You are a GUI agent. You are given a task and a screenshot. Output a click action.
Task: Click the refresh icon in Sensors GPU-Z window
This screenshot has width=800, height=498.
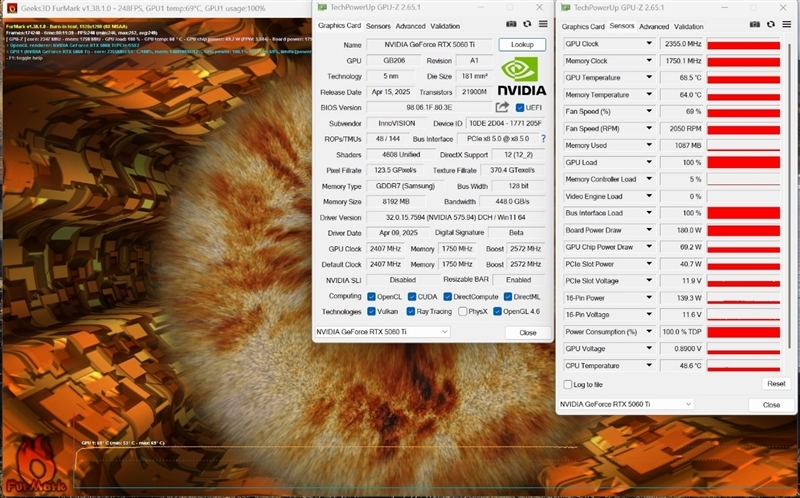(x=771, y=24)
